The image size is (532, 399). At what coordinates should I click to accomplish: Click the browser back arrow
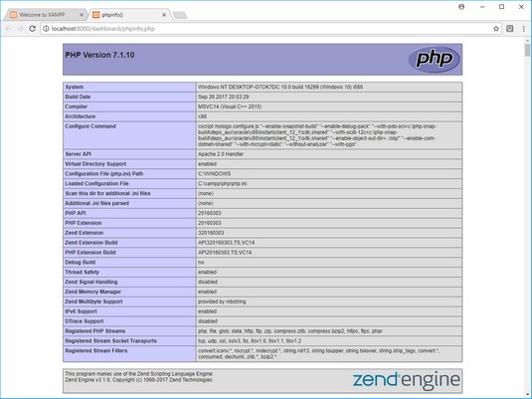pyautogui.click(x=9, y=29)
